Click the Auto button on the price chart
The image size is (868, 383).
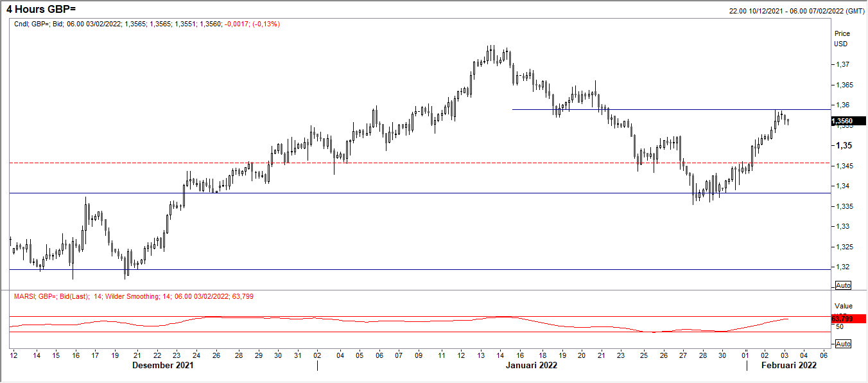tap(843, 285)
